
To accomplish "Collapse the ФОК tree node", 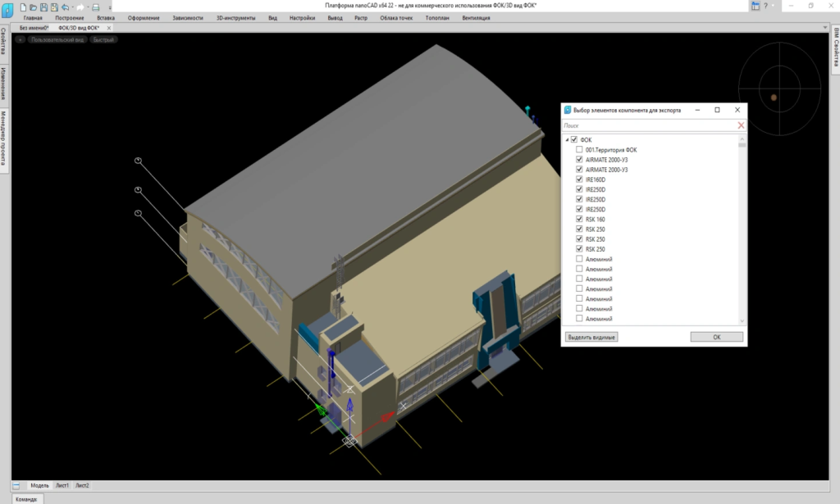I will pos(566,140).
